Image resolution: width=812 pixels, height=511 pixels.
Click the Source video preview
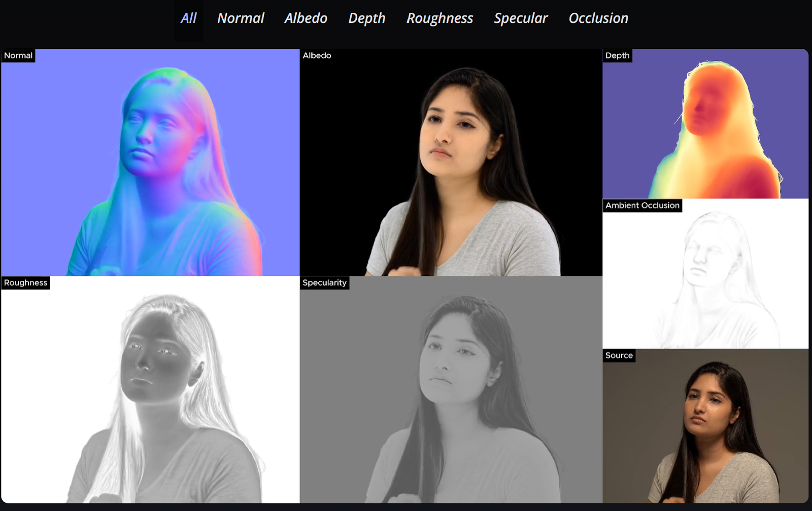click(705, 426)
